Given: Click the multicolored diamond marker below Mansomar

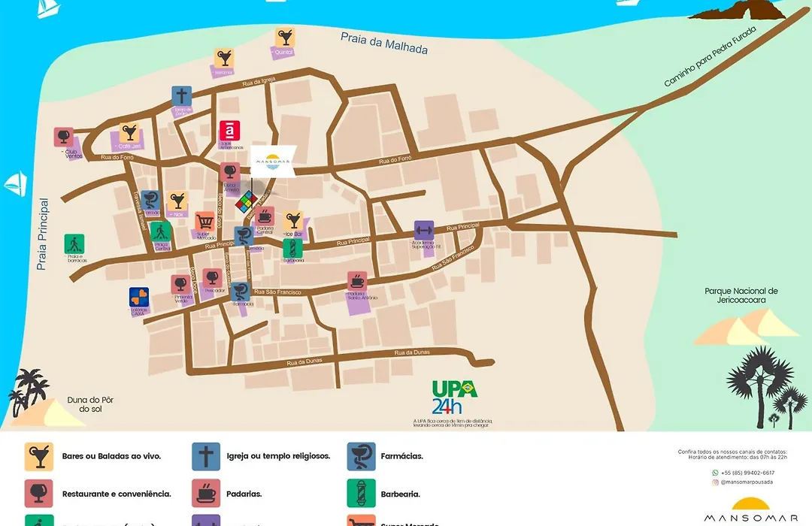Looking at the screenshot, I should [x=247, y=202].
